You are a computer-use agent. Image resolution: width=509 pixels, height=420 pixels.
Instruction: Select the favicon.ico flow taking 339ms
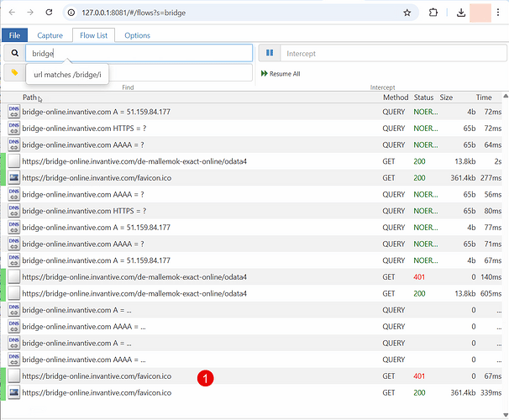pyautogui.click(x=252, y=393)
